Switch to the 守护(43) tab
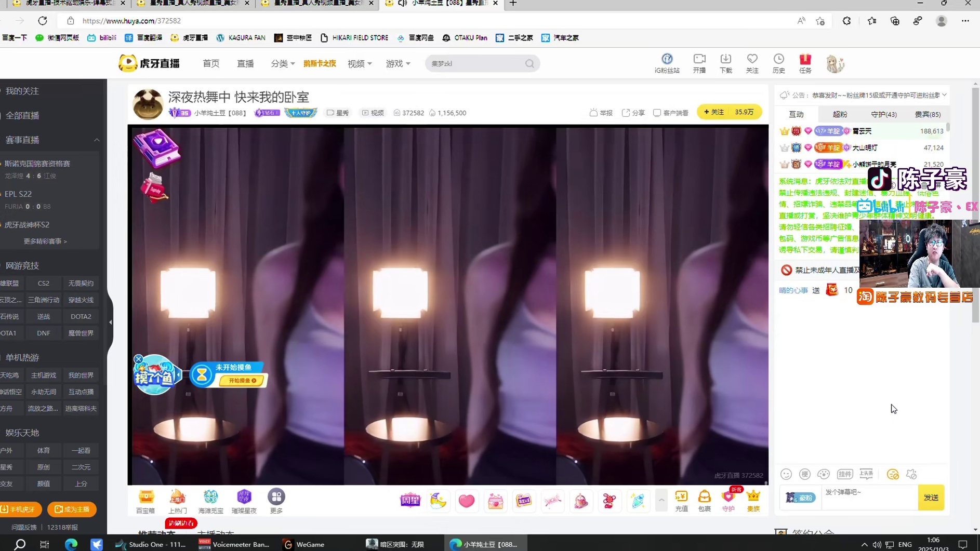 click(883, 114)
